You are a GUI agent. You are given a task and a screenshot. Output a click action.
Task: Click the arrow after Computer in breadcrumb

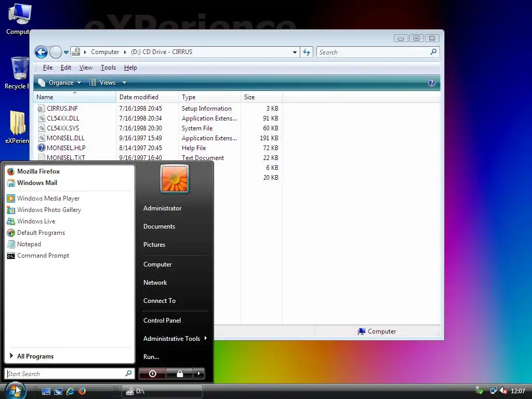[125, 52]
